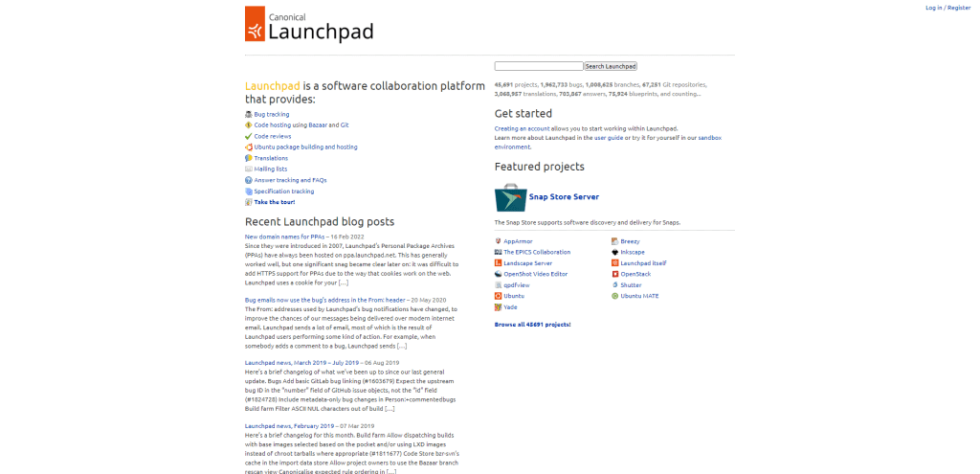Click the Launchpad word in the headline
The image size is (980, 474).
273,85
